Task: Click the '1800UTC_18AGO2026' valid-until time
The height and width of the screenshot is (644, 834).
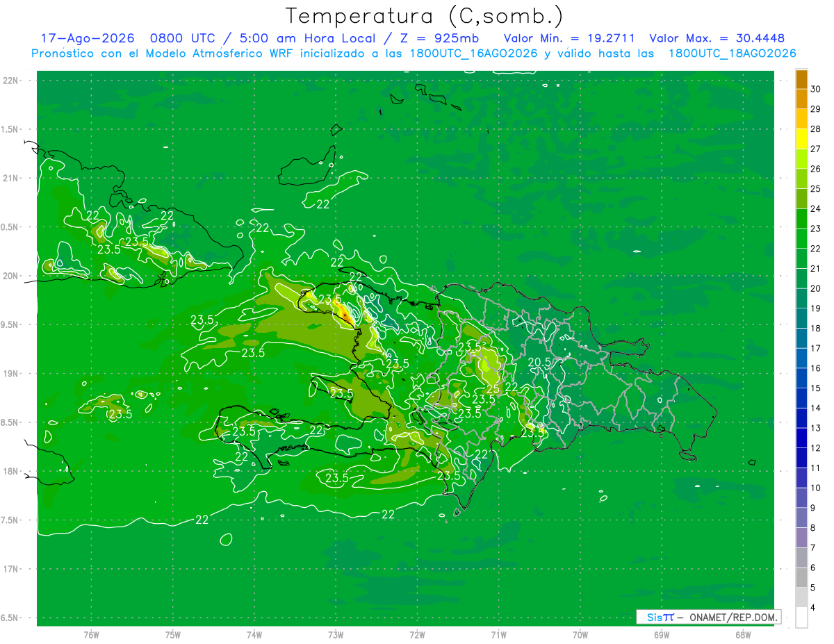Action: click(x=732, y=53)
